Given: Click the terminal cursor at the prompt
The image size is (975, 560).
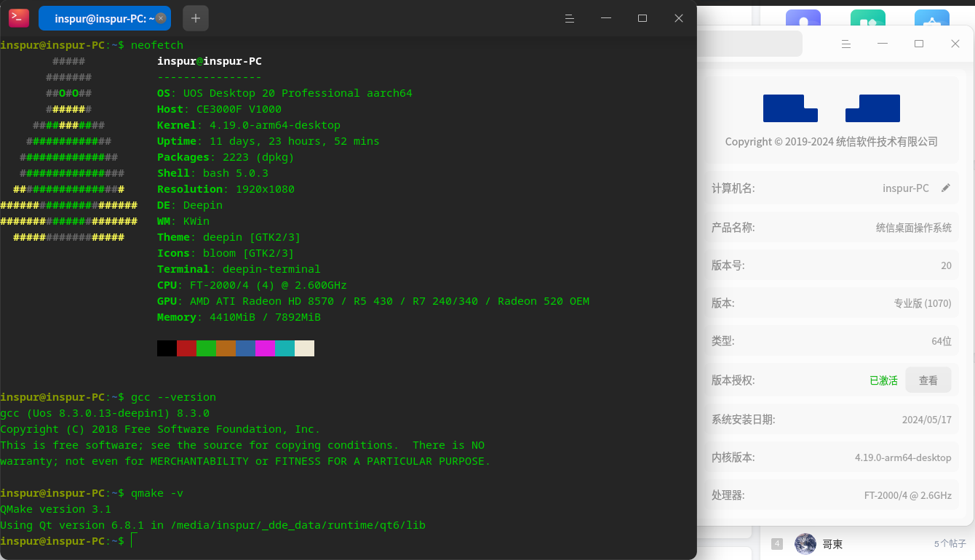Looking at the screenshot, I should click(x=135, y=540).
